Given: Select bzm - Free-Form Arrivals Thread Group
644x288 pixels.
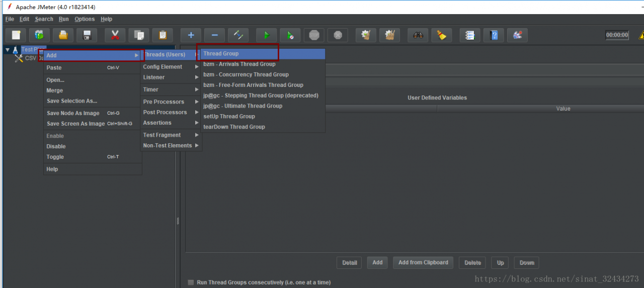Looking at the screenshot, I should click(263, 85).
